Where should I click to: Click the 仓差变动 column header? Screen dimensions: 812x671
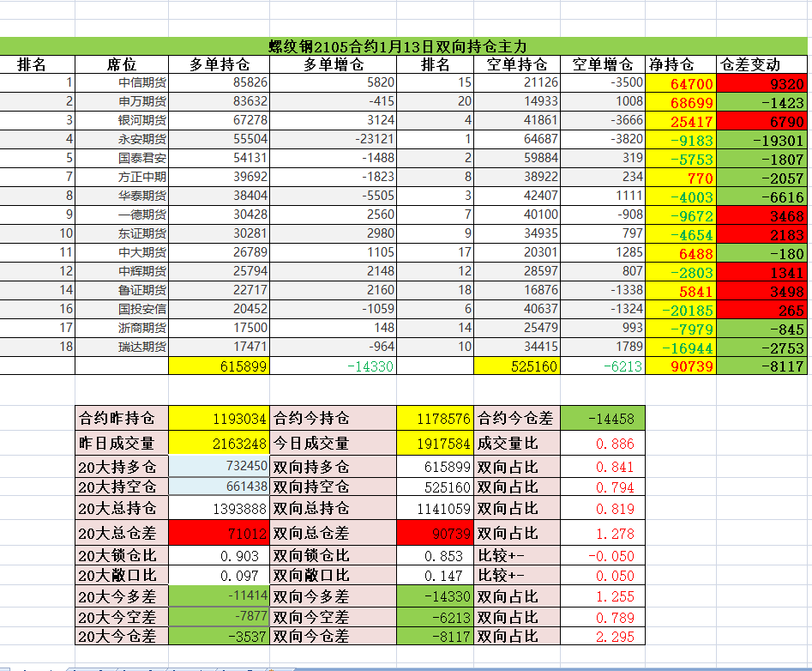tap(761, 64)
